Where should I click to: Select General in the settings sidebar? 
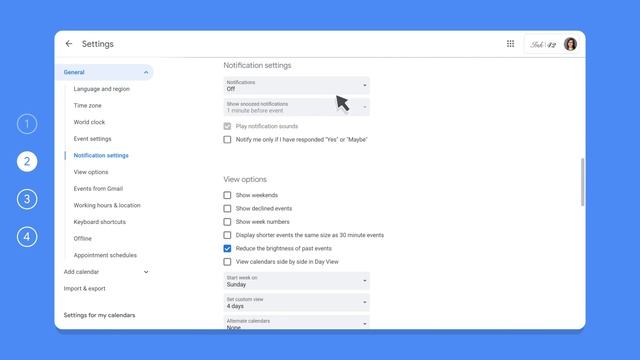click(104, 72)
